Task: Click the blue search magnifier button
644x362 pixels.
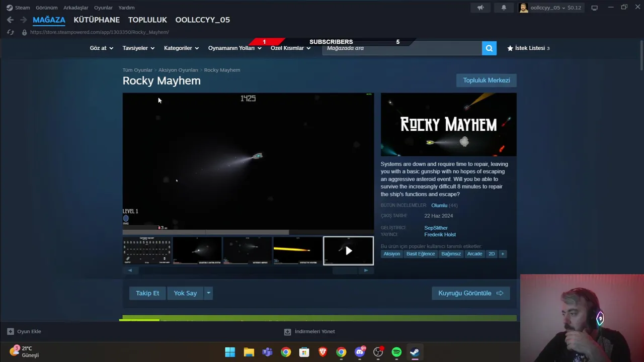Action: pyautogui.click(x=489, y=48)
